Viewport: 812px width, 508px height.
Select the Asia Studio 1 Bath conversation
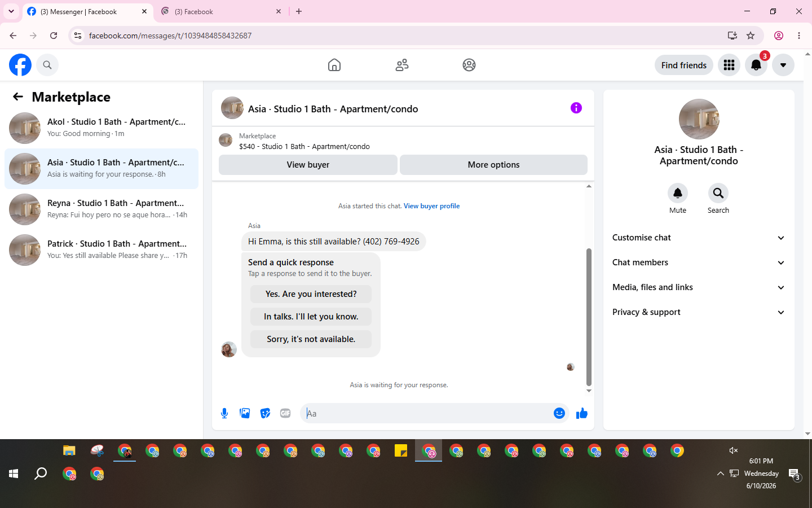pos(101,169)
